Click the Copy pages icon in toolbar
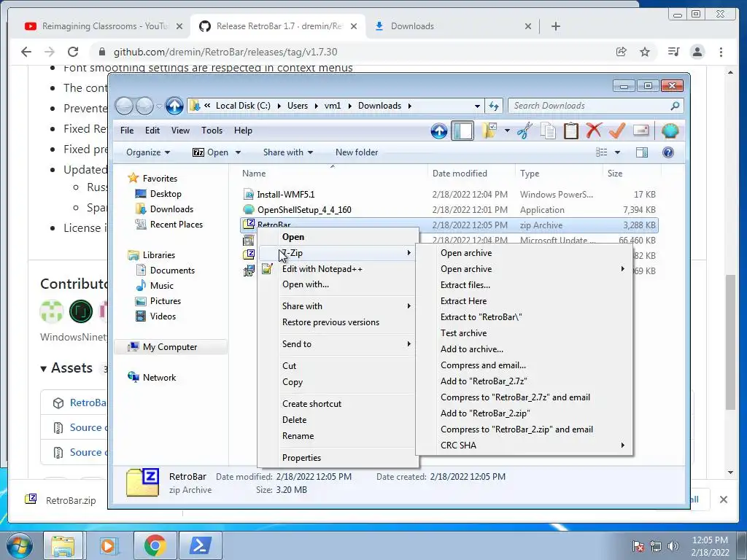 [x=547, y=131]
